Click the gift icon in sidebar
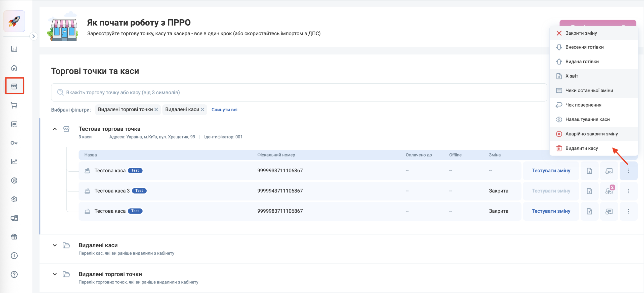Viewport: 644px width, 293px height. click(14, 237)
